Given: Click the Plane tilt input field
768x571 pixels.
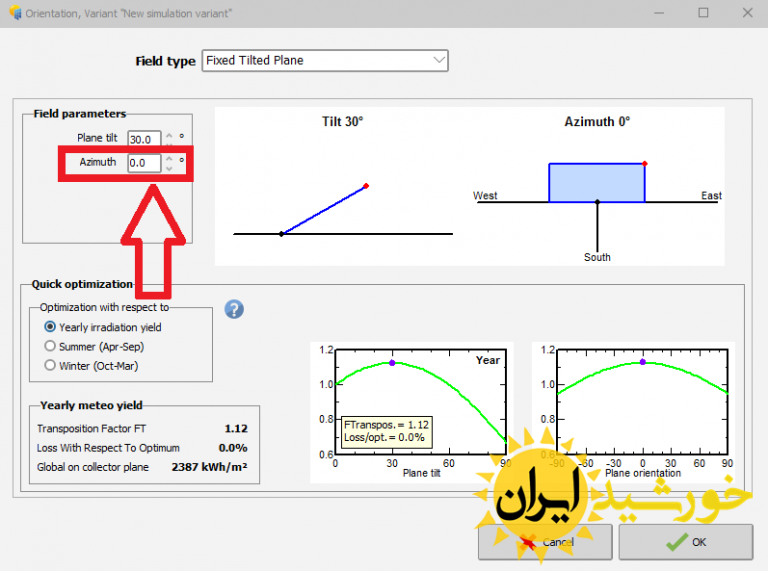Looking at the screenshot, I should pos(143,138).
